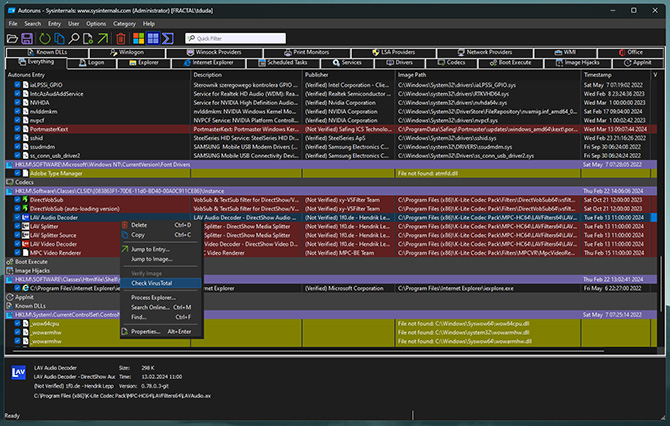Click the file icon of the PortmasterKext row
The height and width of the screenshot is (426, 670).
point(26,129)
